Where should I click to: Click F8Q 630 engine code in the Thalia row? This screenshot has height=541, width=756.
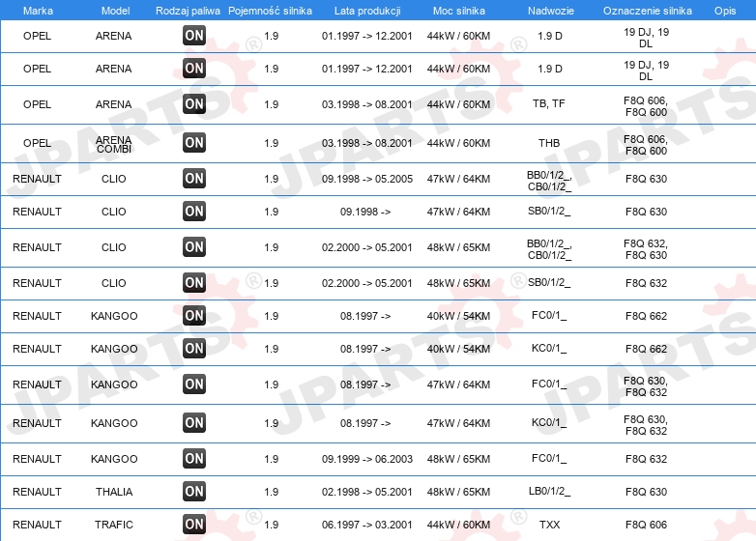(646, 492)
